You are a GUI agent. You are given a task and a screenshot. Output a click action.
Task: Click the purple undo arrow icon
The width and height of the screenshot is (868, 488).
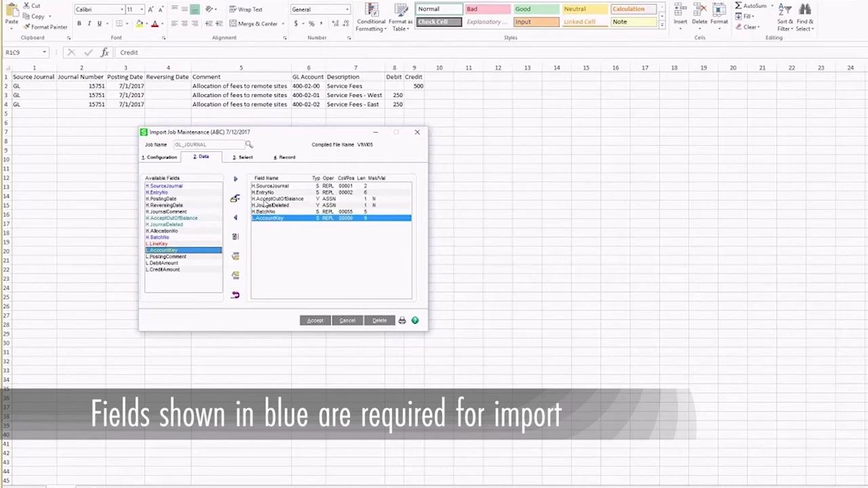point(235,295)
